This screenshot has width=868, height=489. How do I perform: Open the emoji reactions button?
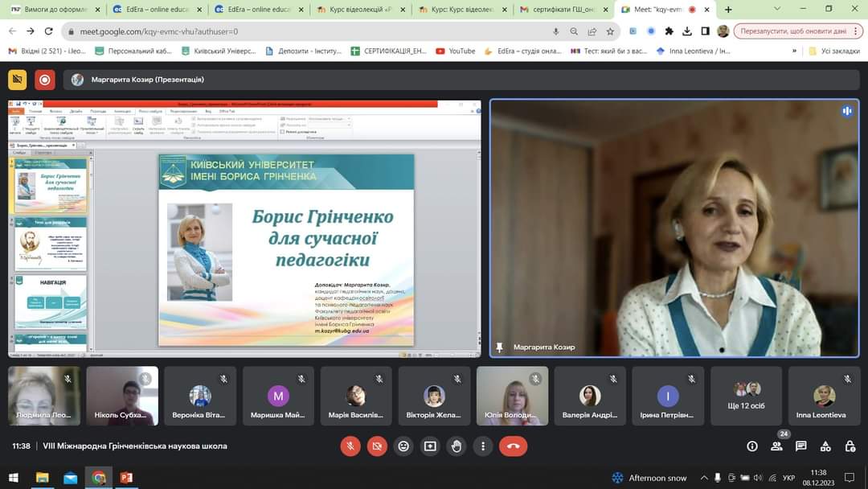click(403, 446)
